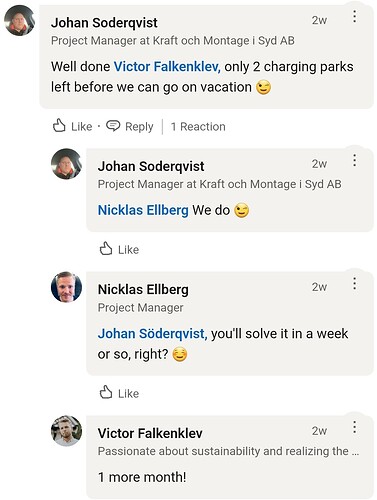
Task: Expand Victor's truncated 'Passionate about sustainability' headline
Action: pyautogui.click(x=228, y=451)
